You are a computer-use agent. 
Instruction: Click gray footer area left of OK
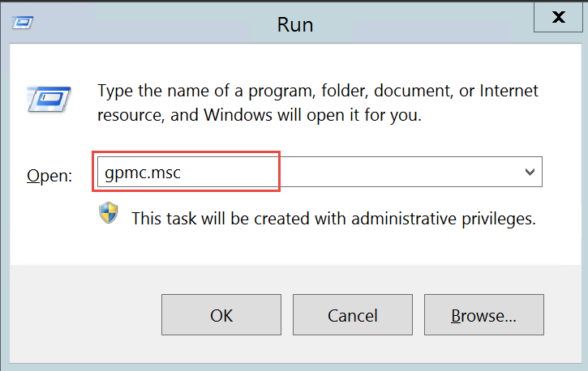(81, 315)
